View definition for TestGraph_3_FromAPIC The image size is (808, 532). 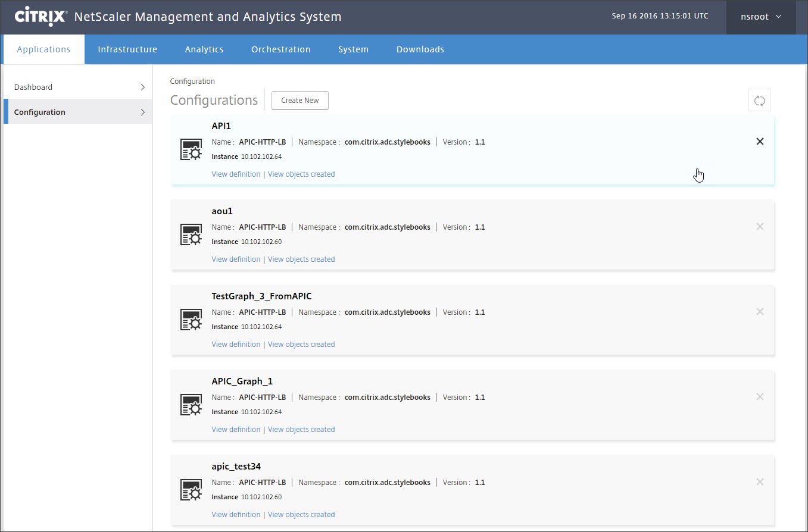(236, 345)
